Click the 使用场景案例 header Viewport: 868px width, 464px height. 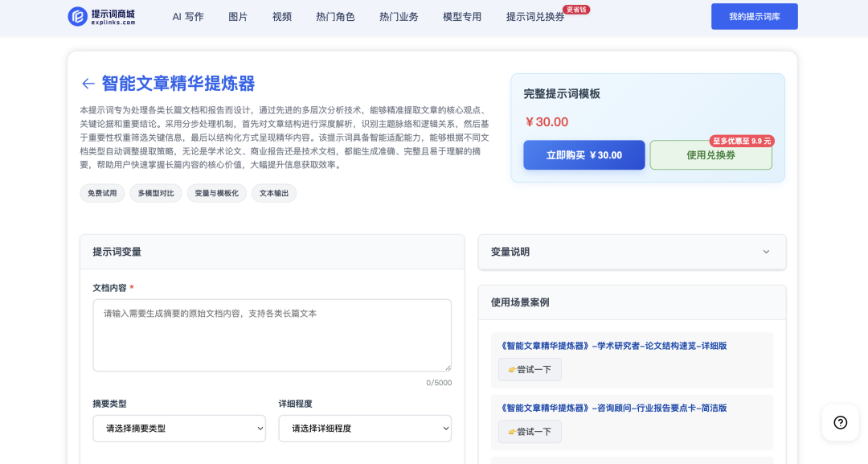(x=520, y=302)
